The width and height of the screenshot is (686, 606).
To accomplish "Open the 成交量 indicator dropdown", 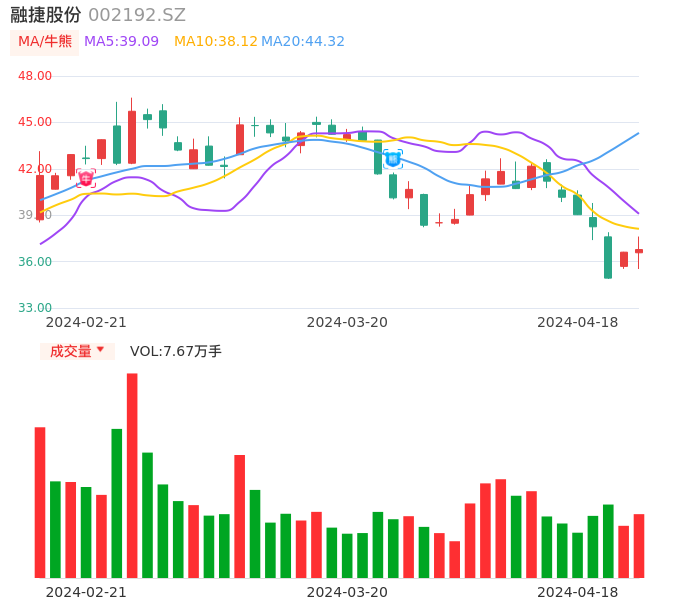I will pos(77,351).
